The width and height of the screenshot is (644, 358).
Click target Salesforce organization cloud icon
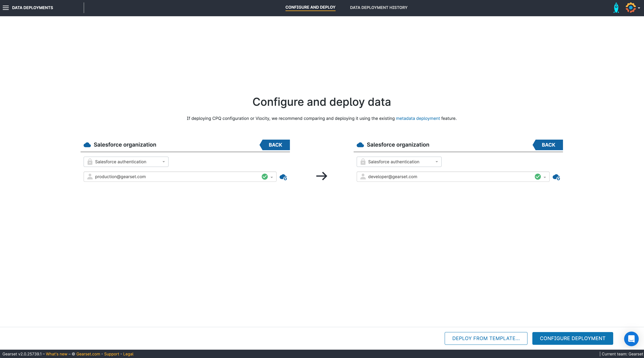pyautogui.click(x=360, y=145)
